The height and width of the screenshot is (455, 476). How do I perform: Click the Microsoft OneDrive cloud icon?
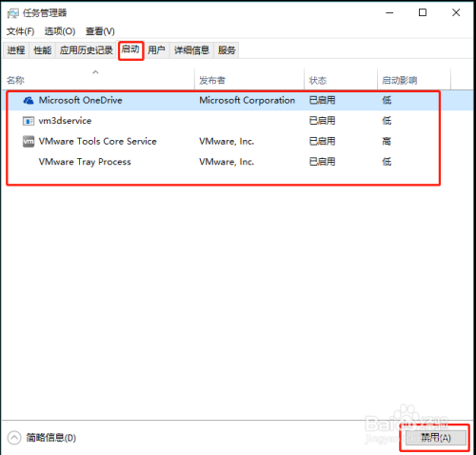pos(29,101)
